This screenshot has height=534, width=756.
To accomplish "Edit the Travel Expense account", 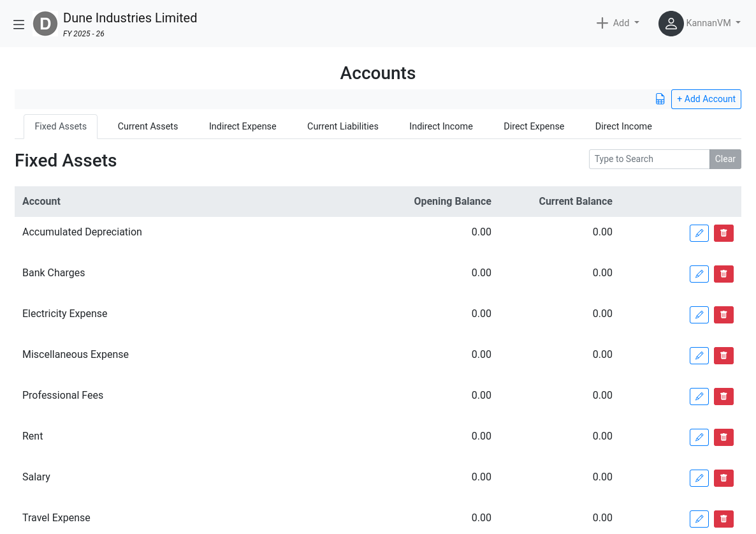I will (x=699, y=519).
